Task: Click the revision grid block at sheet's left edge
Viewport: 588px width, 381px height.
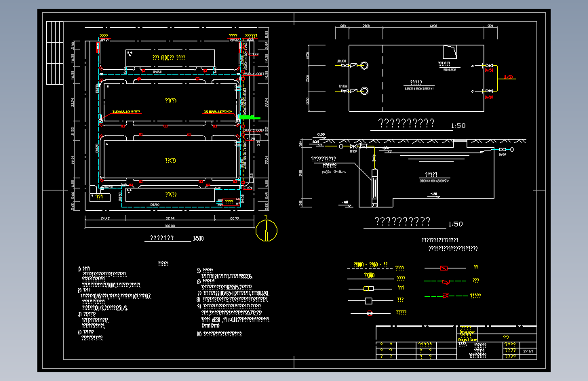Action: 55,53
